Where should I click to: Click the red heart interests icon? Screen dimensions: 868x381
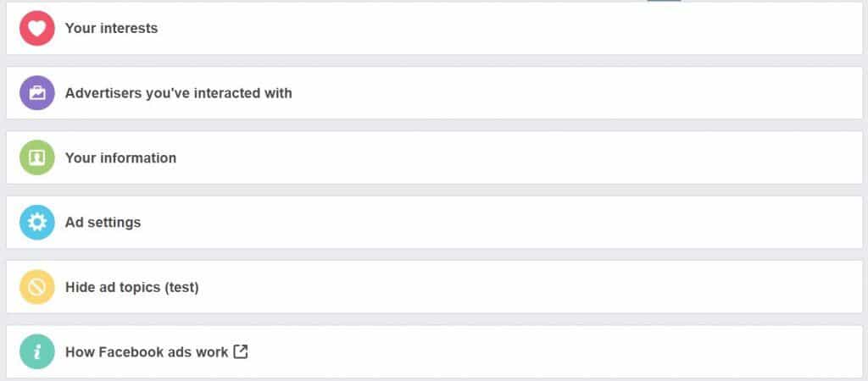click(x=37, y=28)
